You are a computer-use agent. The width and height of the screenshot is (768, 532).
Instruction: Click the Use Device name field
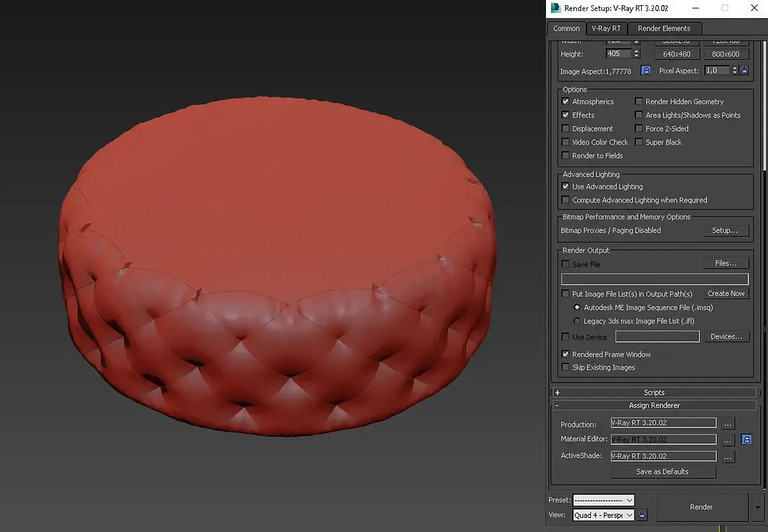[657, 337]
